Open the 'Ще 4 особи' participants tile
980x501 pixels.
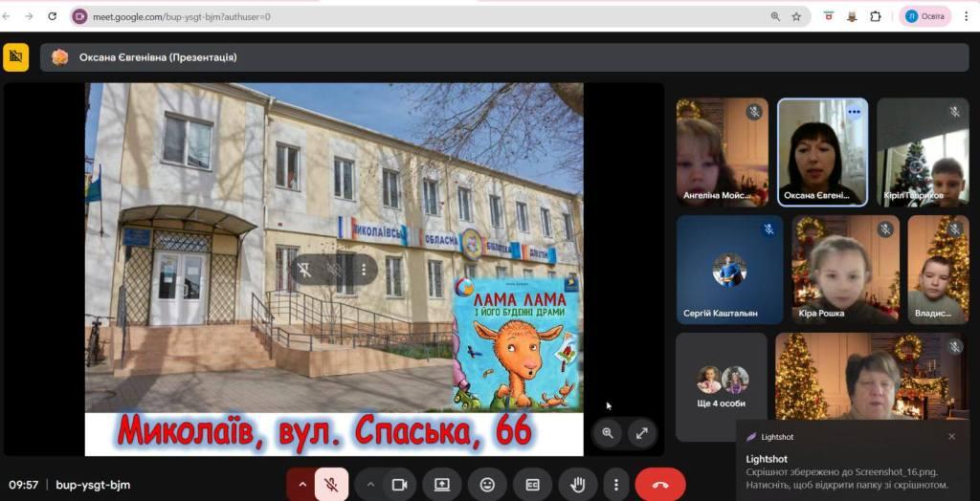pyautogui.click(x=722, y=387)
